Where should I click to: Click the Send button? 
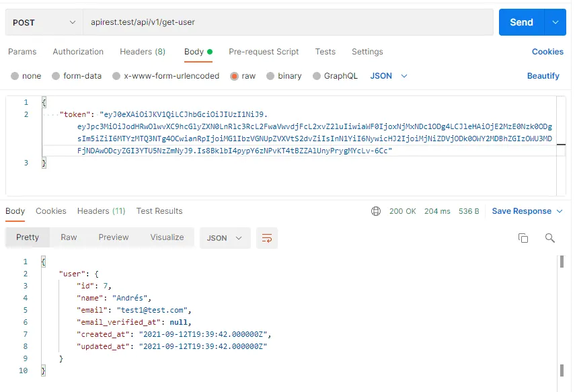(521, 22)
